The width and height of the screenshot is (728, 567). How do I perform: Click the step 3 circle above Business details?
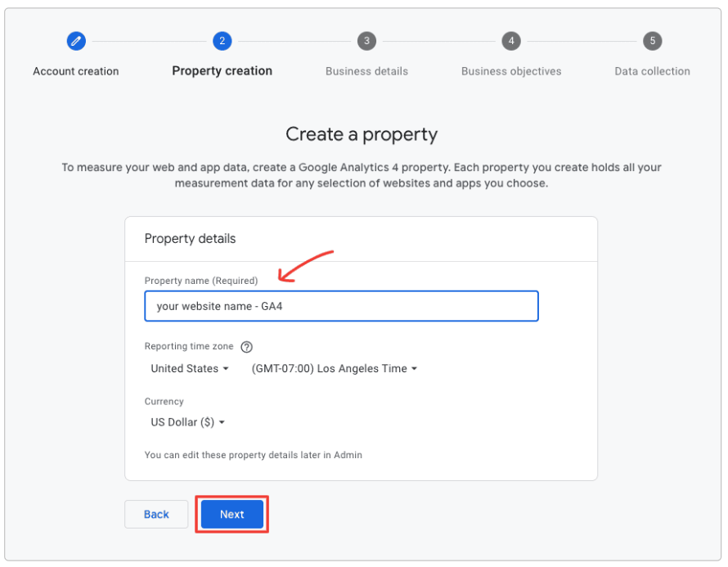coord(366,41)
